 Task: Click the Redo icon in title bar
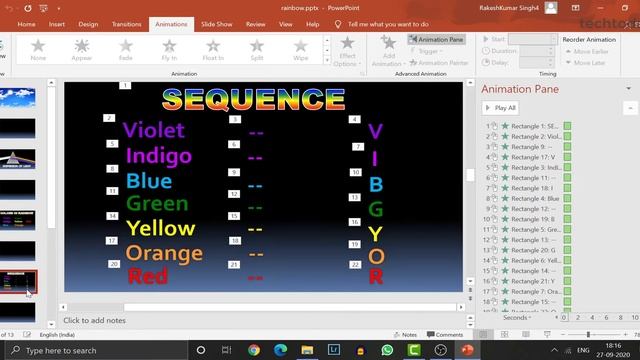pos(27,8)
